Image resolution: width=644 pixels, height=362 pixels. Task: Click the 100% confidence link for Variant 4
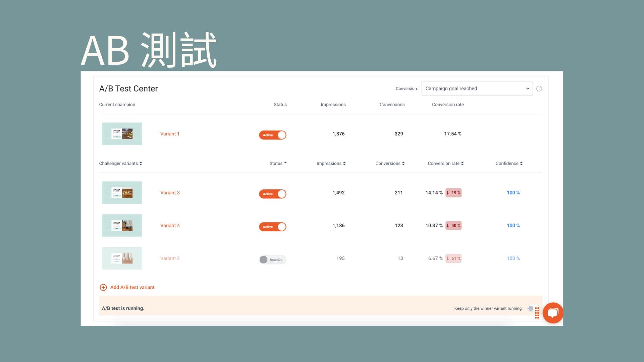(x=513, y=225)
